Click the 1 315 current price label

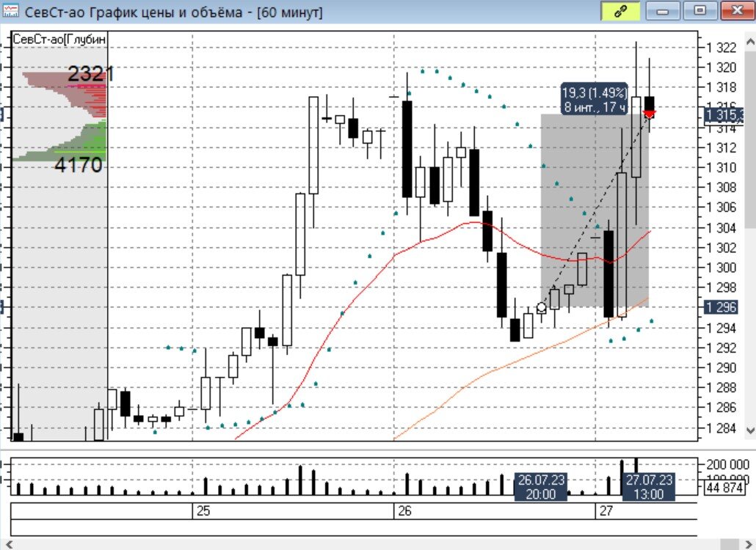[724, 115]
